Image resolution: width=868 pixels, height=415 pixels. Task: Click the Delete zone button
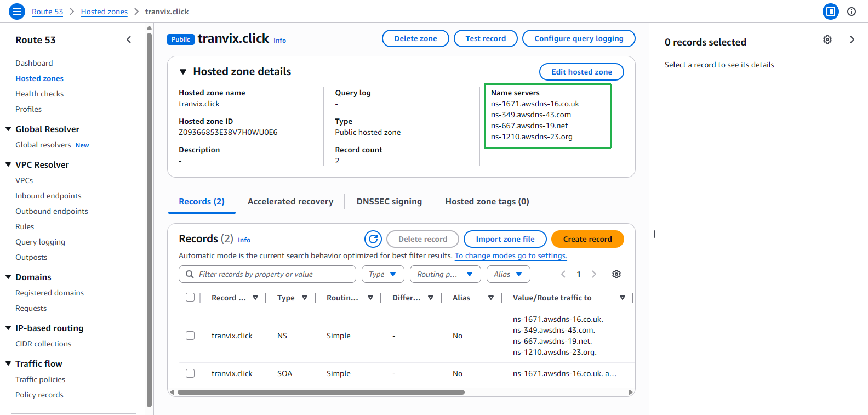tap(416, 38)
